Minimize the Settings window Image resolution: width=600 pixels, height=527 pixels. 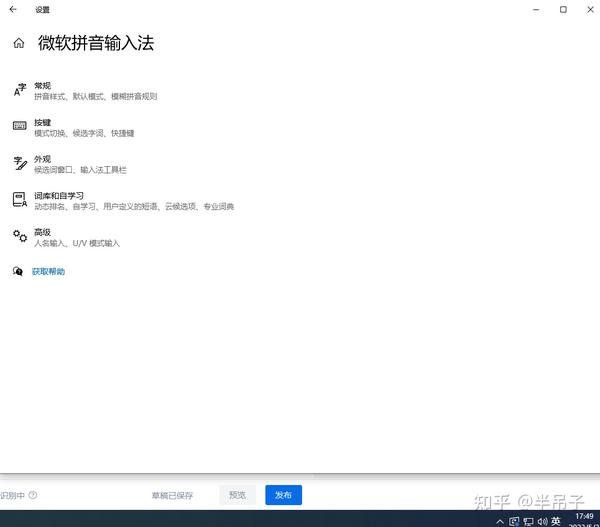[536, 10]
